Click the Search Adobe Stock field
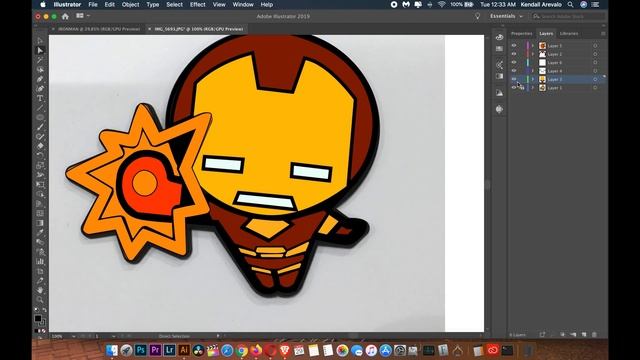 coord(569,16)
